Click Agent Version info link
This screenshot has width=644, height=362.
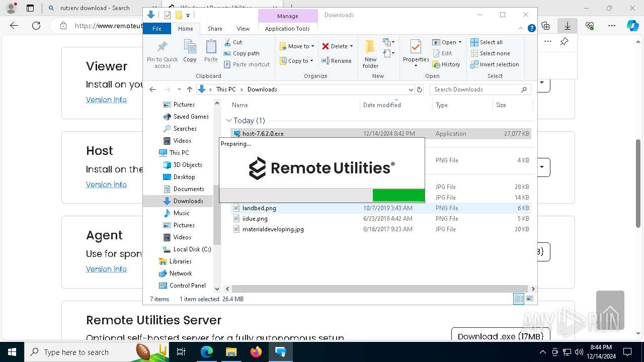click(x=106, y=269)
